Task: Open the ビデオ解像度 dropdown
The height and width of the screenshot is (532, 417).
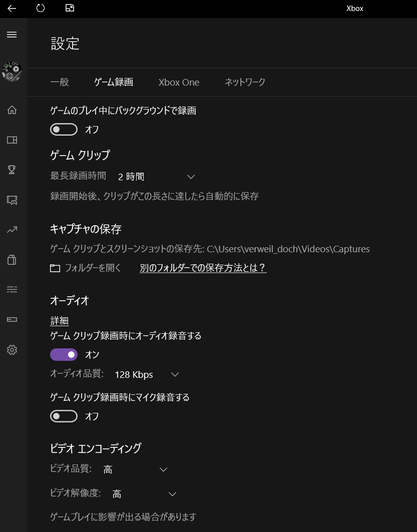Action: [145, 493]
